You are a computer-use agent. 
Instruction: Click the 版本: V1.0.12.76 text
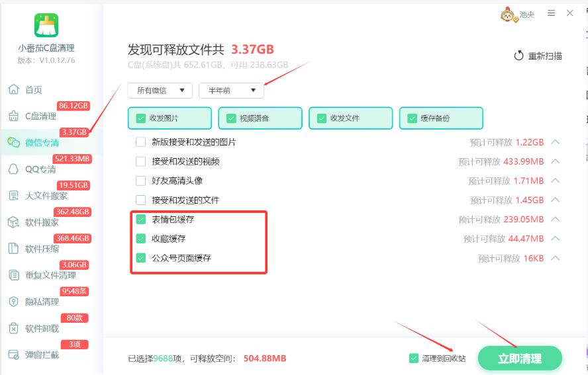point(46,60)
